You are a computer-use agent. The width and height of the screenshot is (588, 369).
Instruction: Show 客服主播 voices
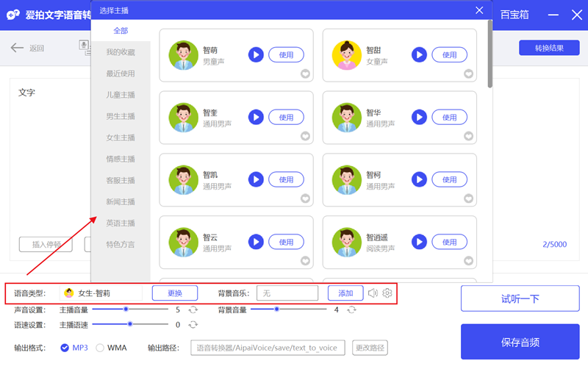pyautogui.click(x=121, y=180)
